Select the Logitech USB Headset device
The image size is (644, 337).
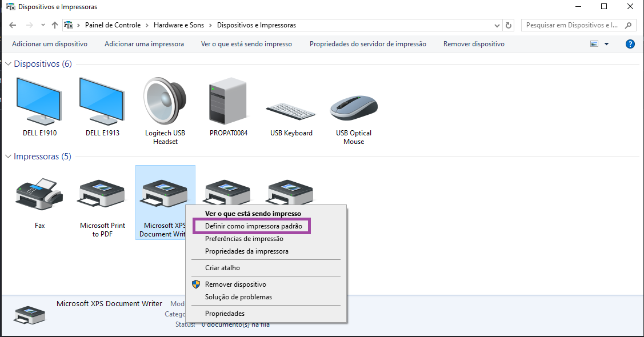(x=165, y=101)
